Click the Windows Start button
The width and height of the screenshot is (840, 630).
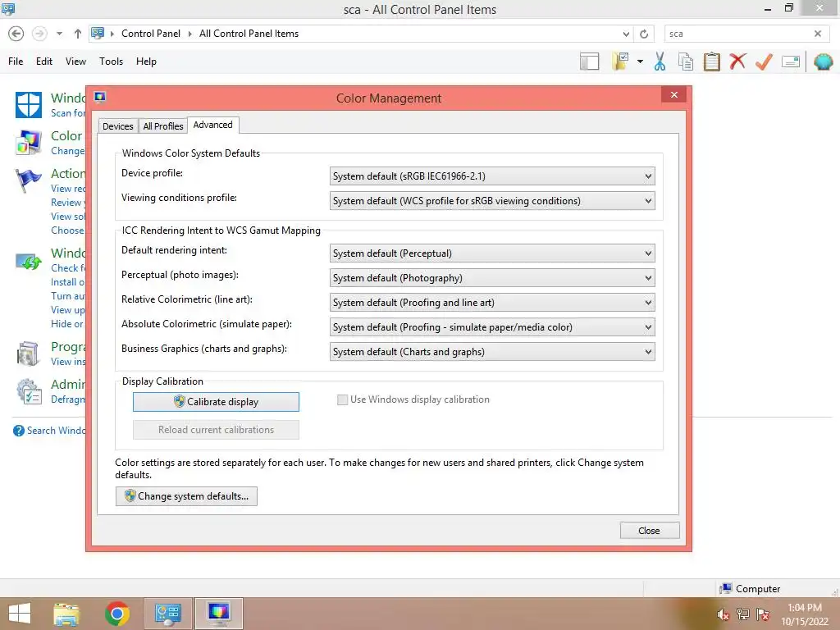click(20, 614)
